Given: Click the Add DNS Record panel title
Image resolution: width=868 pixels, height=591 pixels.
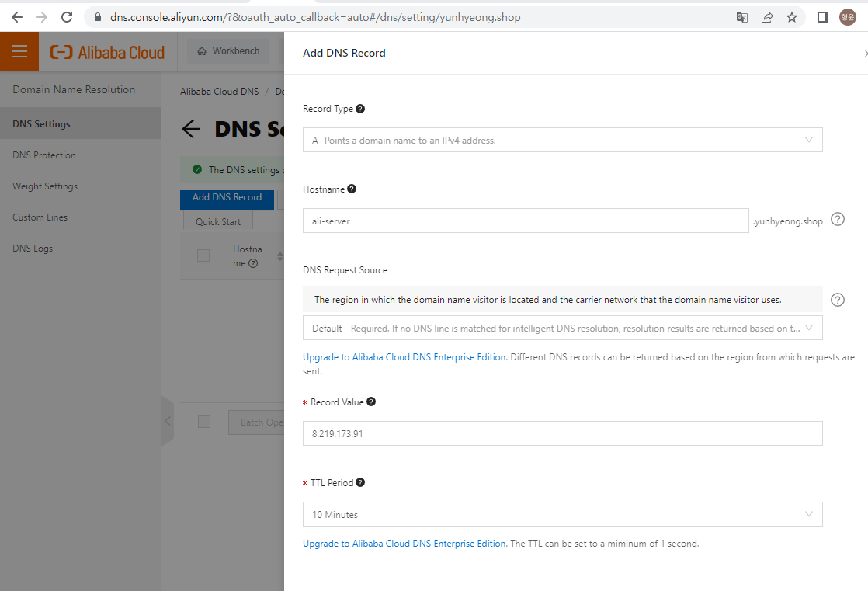Looking at the screenshot, I should coord(344,53).
